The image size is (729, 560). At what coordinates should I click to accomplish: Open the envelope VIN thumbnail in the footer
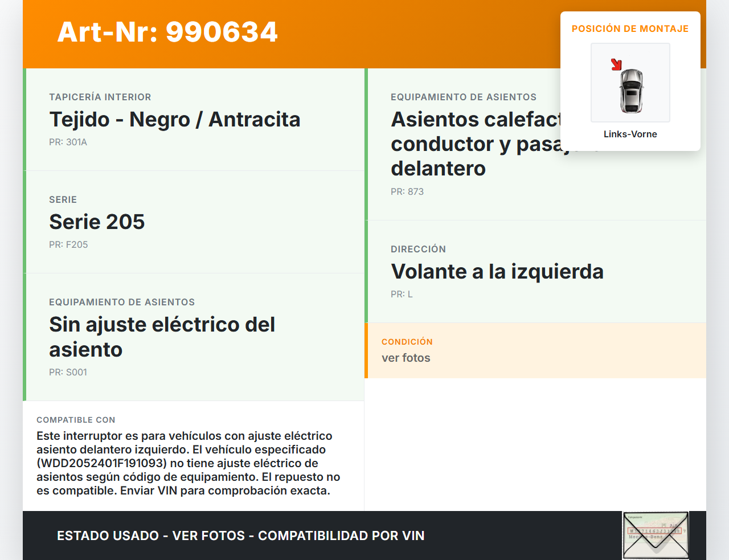pos(656,536)
